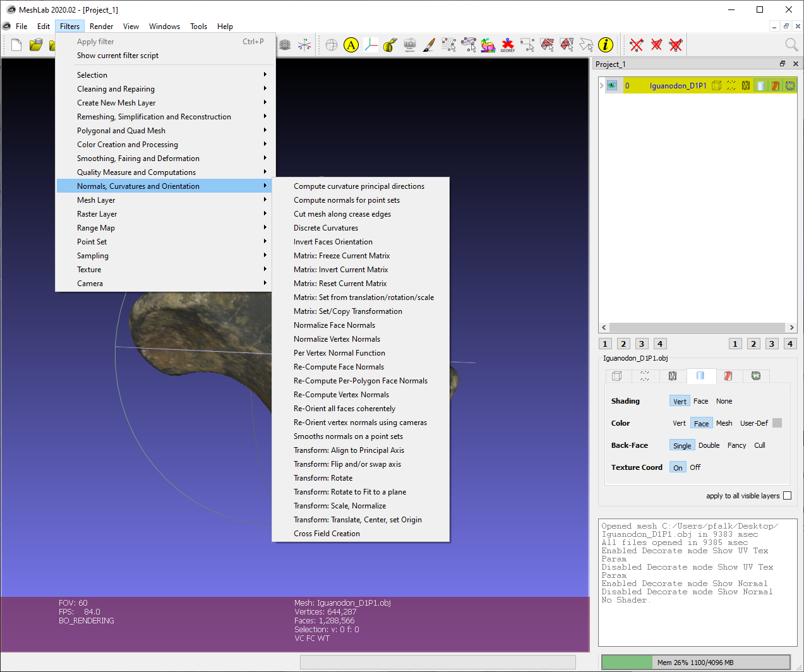Select the rectangular vertex selection tool

527,45
